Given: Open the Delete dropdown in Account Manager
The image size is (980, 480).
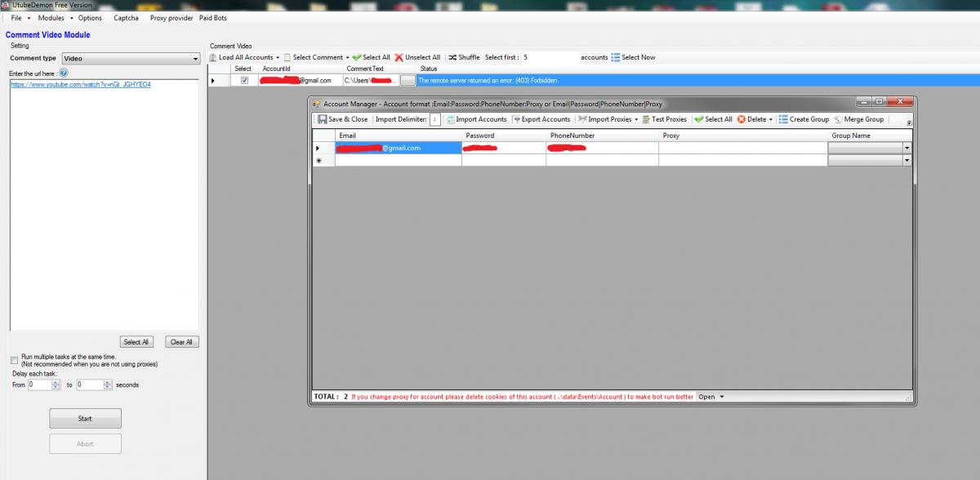Looking at the screenshot, I should 755,119.
